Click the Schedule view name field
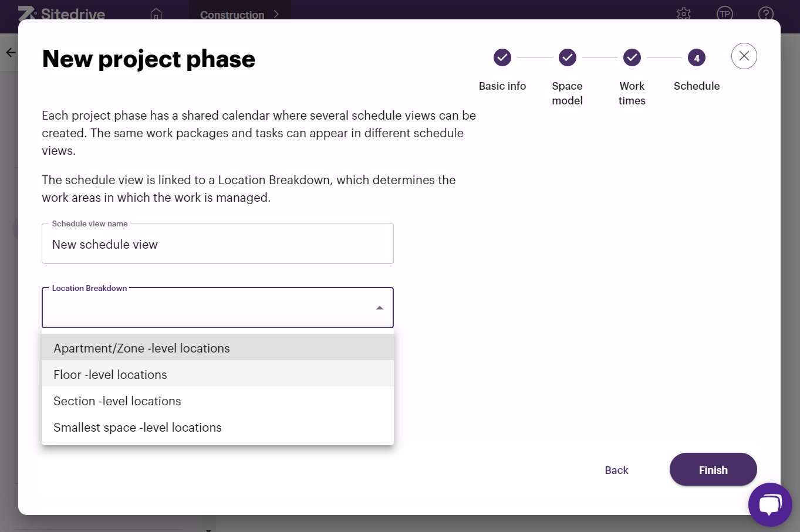800x532 pixels. [x=218, y=243]
